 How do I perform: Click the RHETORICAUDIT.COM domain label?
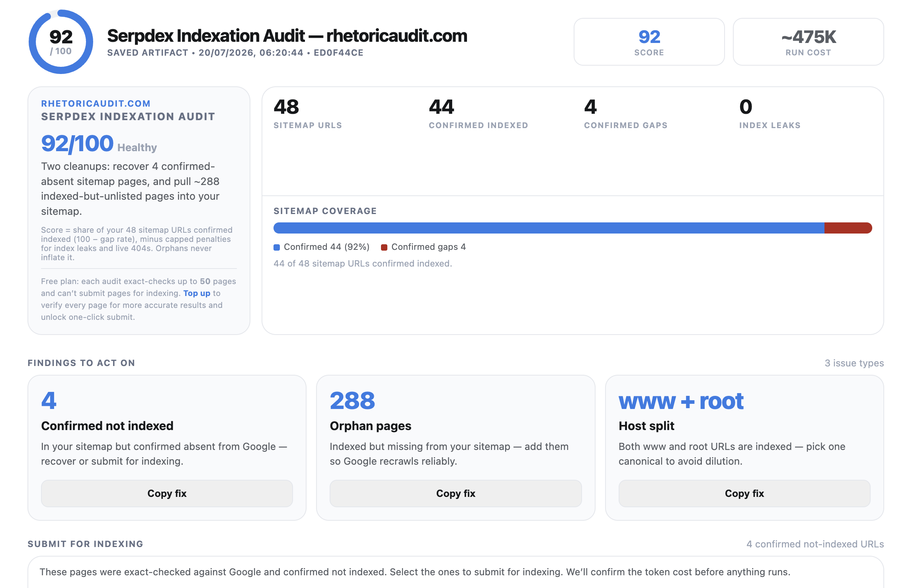[x=96, y=103]
